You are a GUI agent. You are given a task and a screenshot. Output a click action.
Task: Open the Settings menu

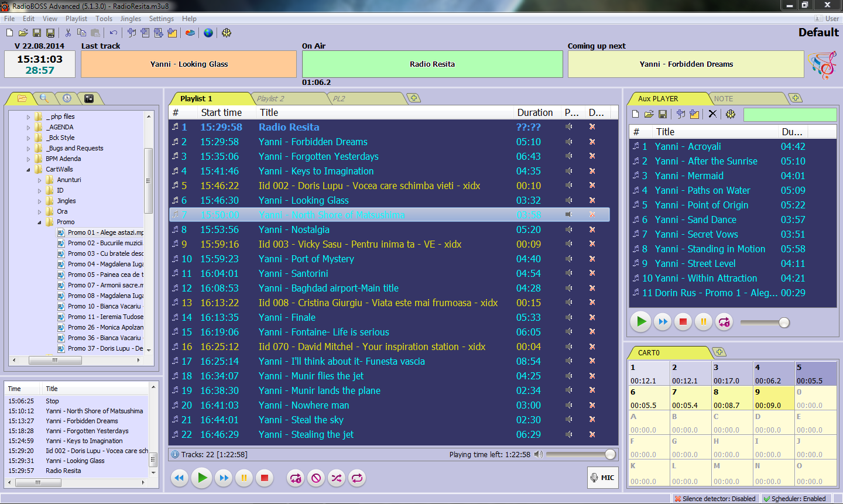point(162,19)
